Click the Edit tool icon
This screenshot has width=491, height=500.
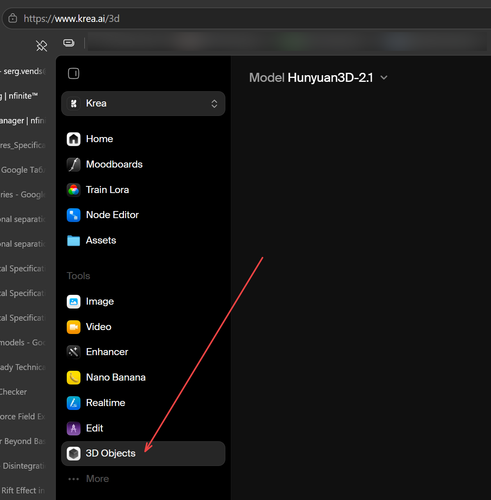(74, 428)
